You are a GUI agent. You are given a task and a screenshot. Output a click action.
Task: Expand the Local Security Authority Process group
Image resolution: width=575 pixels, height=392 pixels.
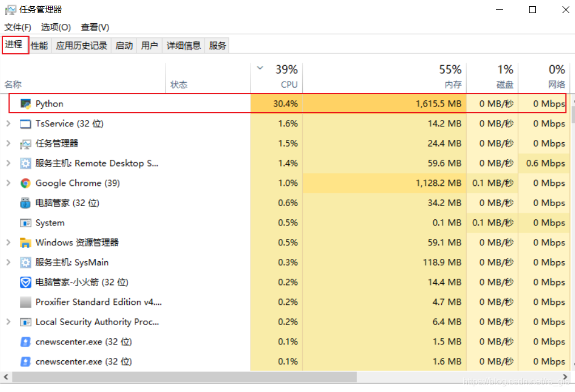9,322
